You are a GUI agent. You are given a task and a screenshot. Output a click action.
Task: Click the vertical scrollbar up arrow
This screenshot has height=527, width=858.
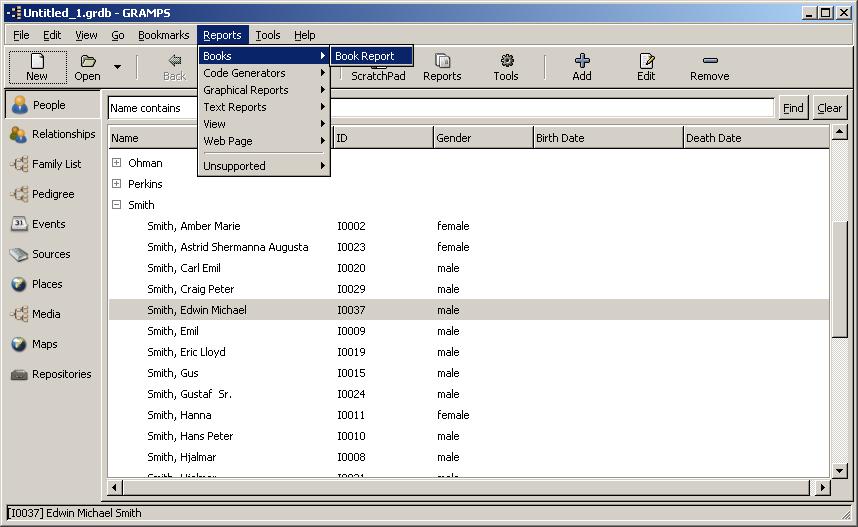[x=839, y=132]
